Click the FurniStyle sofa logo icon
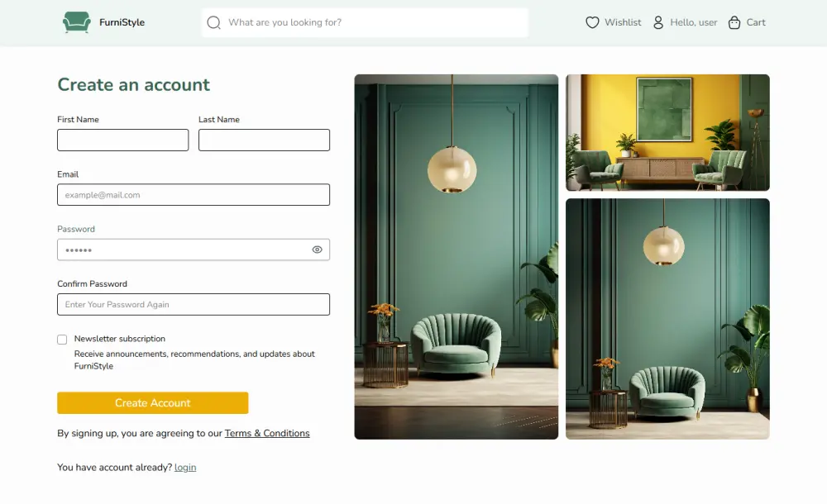 pos(76,22)
